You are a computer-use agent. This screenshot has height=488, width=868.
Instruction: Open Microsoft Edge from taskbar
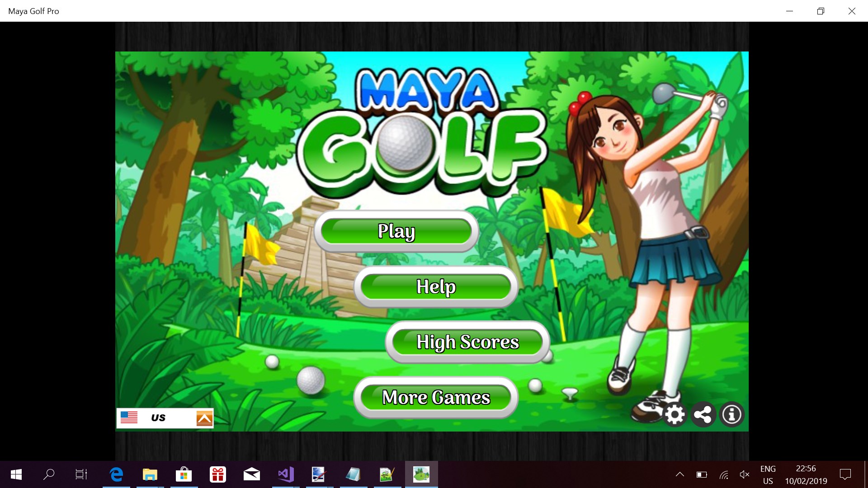pos(116,474)
